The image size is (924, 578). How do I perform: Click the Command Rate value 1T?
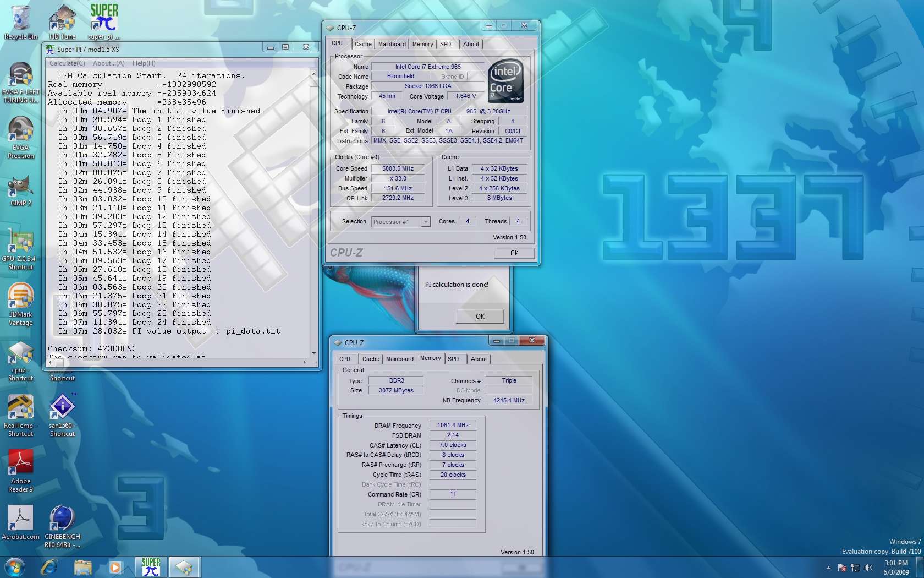pyautogui.click(x=453, y=494)
